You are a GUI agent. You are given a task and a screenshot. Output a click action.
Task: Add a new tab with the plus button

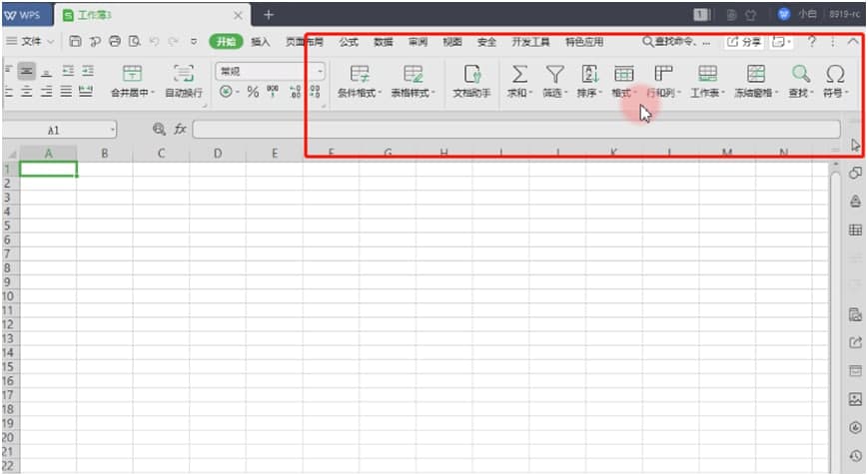[269, 15]
